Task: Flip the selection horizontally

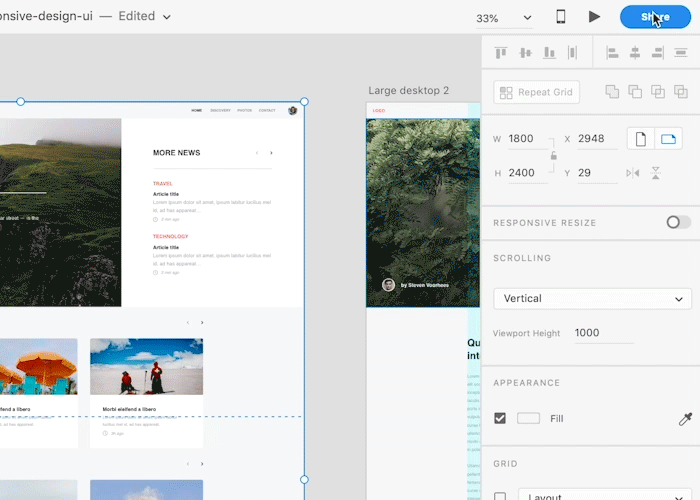Action: [633, 173]
